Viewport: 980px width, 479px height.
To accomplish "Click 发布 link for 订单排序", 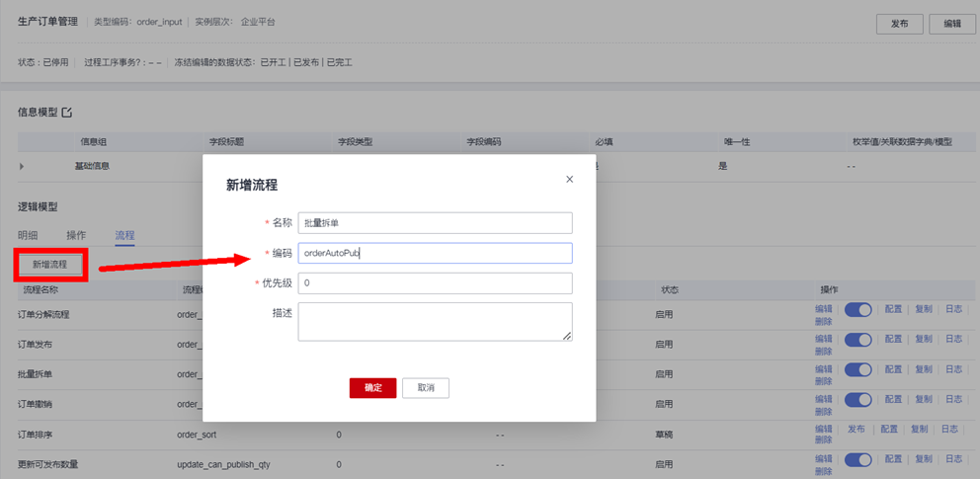I will (857, 429).
